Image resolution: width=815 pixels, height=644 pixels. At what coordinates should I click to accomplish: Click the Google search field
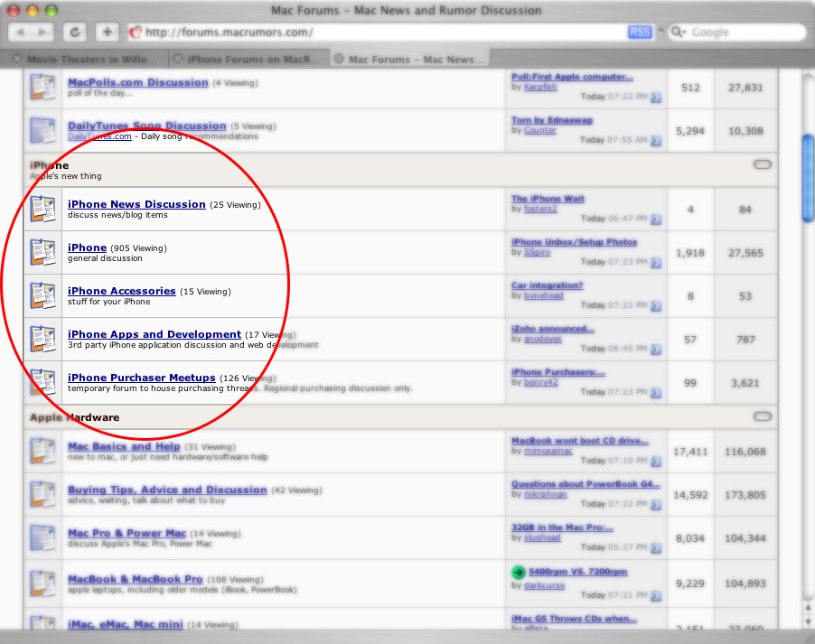[736, 33]
